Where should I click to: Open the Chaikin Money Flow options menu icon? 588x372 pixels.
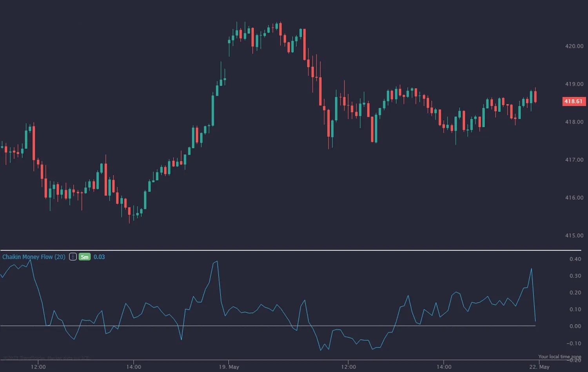pos(73,257)
